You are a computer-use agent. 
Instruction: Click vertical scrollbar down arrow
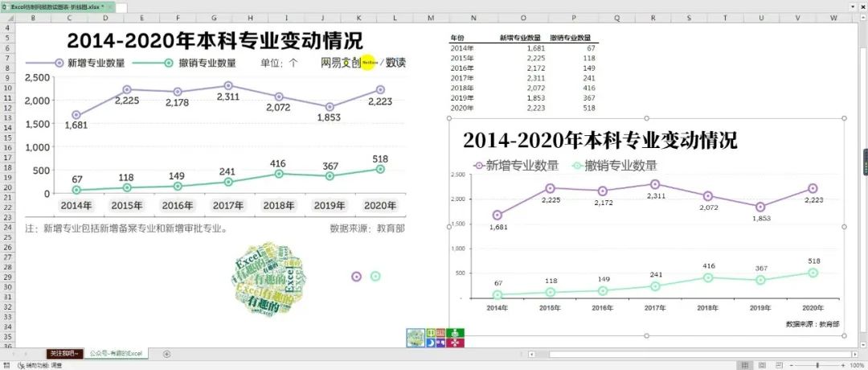click(862, 344)
